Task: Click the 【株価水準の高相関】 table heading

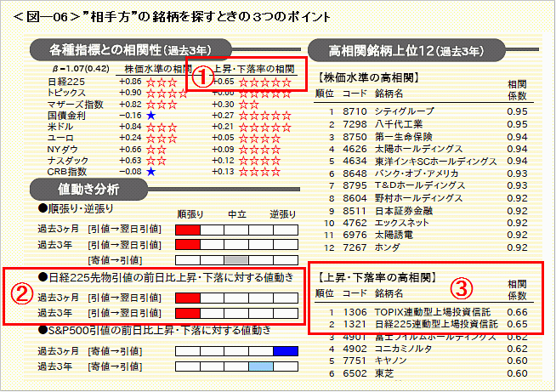Action: coord(367,77)
